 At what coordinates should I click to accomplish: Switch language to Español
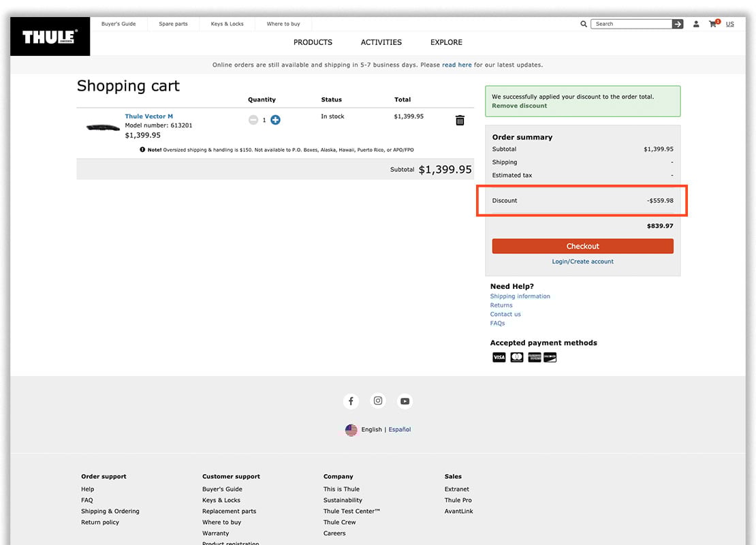click(400, 430)
